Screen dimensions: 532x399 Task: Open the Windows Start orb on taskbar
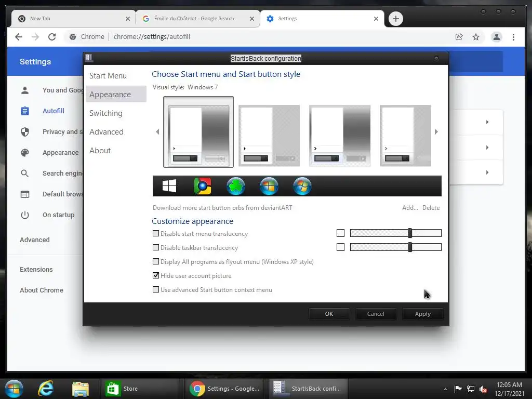pyautogui.click(x=14, y=389)
